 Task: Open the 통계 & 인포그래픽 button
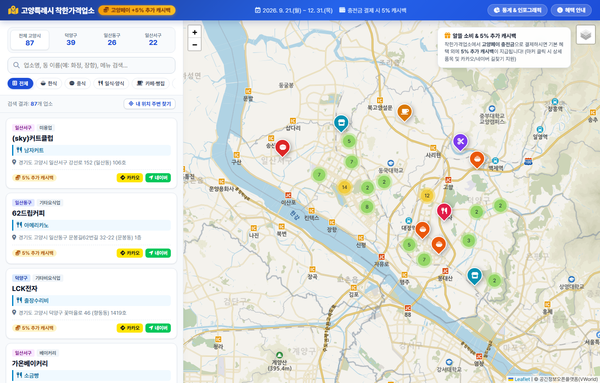pos(517,10)
